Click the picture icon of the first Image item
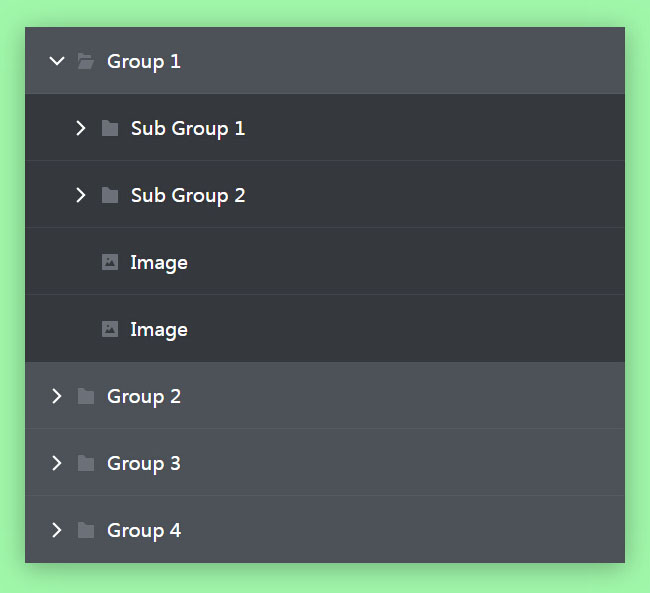Viewport: 650px width, 593px height. click(x=110, y=262)
